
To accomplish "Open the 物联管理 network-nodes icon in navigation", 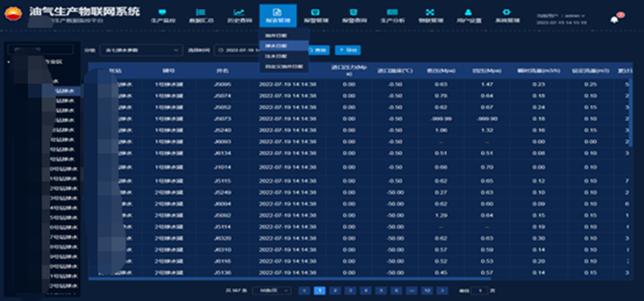I will coord(430,13).
